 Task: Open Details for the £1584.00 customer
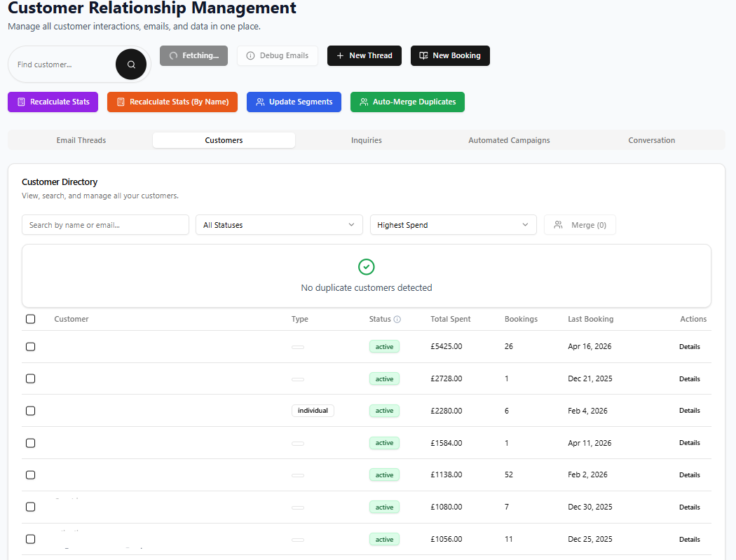point(690,443)
